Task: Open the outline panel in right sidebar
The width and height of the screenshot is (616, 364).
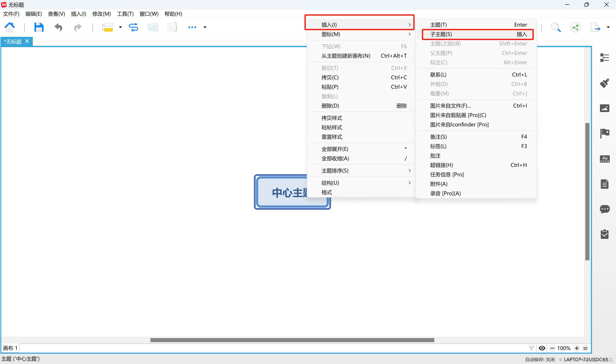Action: point(604,58)
